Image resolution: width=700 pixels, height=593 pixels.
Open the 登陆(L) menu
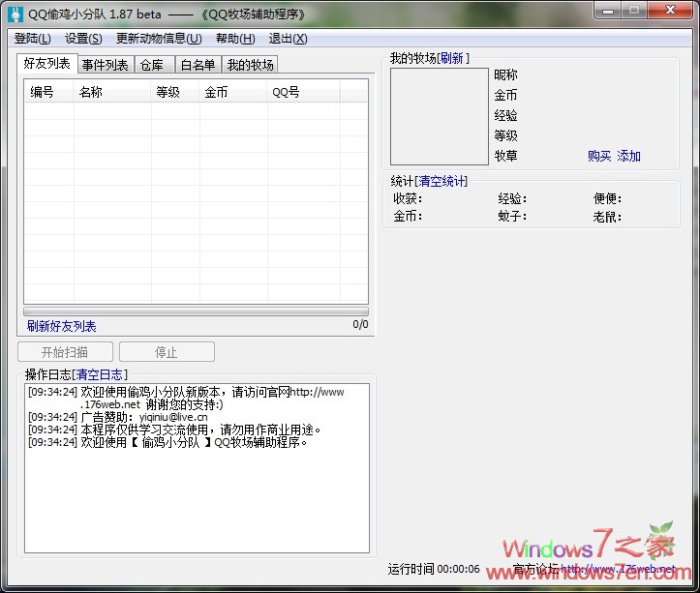click(x=33, y=39)
